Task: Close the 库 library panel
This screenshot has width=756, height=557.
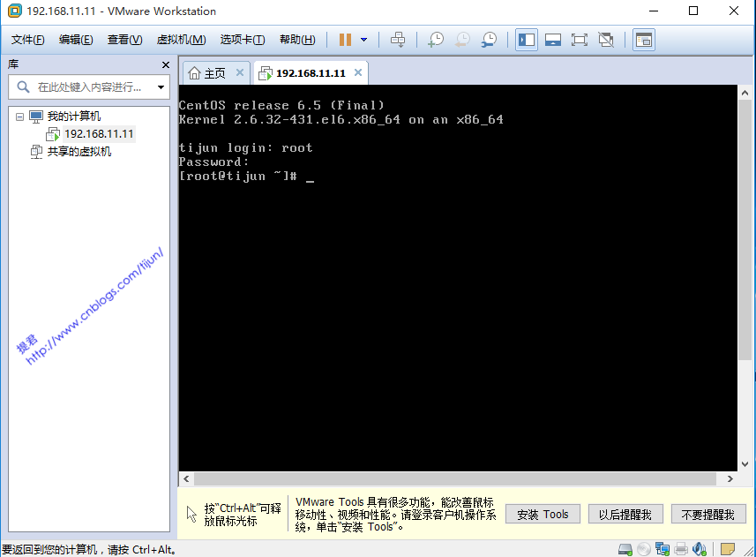Action: pos(165,64)
